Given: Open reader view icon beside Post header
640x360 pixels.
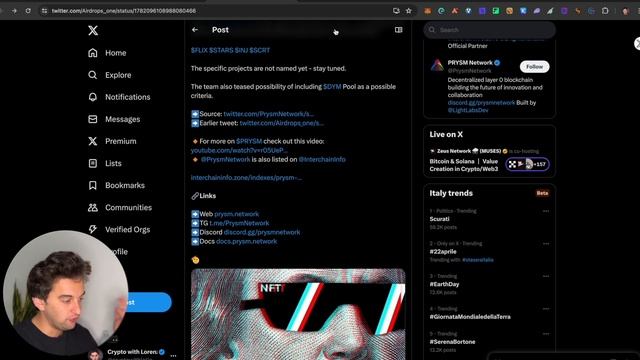Looking at the screenshot, I should [x=398, y=30].
